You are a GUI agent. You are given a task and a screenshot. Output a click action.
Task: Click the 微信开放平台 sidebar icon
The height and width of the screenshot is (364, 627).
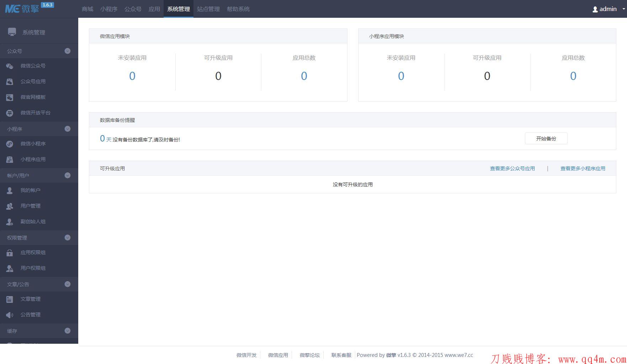click(x=10, y=113)
